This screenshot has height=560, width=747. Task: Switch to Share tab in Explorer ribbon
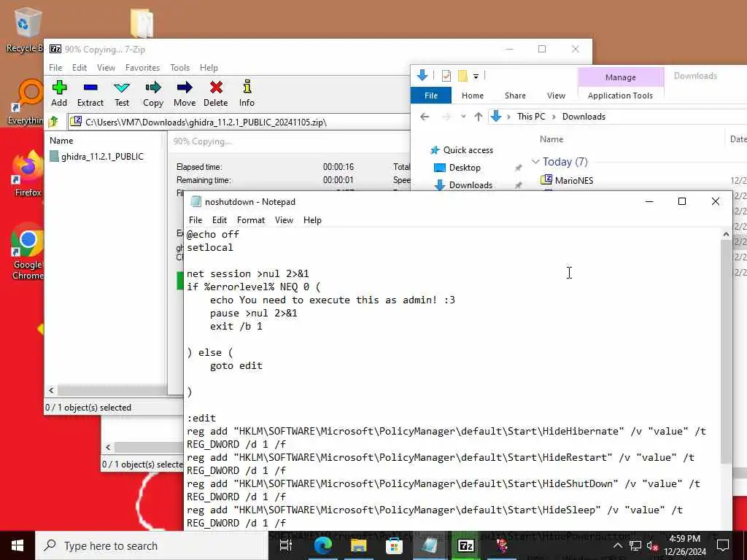515,96
